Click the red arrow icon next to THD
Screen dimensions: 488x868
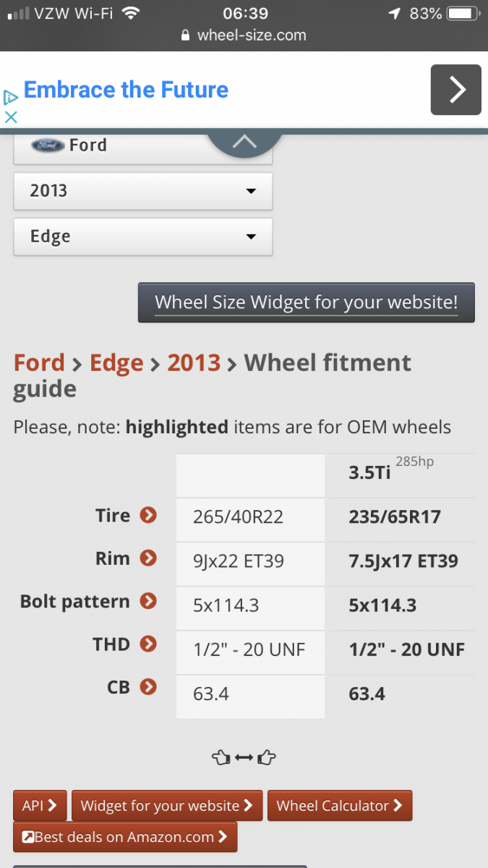point(148,644)
